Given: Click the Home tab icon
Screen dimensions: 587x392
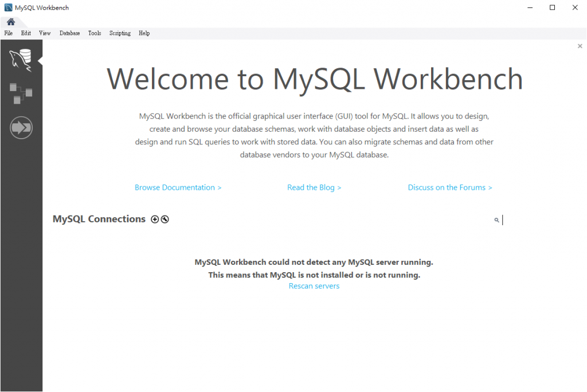Looking at the screenshot, I should (x=11, y=22).
